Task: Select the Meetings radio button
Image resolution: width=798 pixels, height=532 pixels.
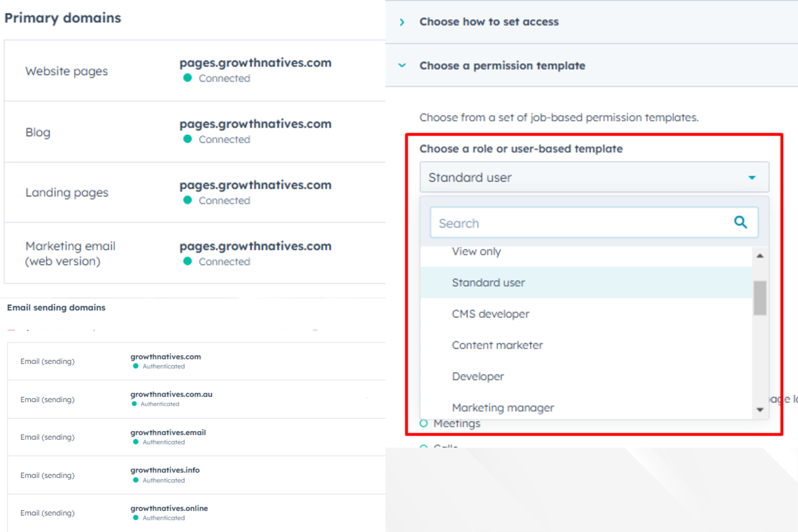Action: (424, 424)
